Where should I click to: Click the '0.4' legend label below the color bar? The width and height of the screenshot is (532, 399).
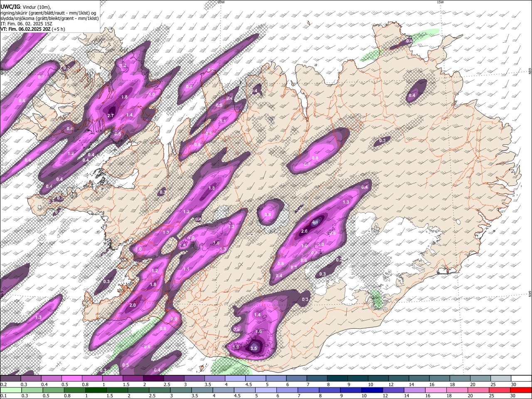pos(44,384)
